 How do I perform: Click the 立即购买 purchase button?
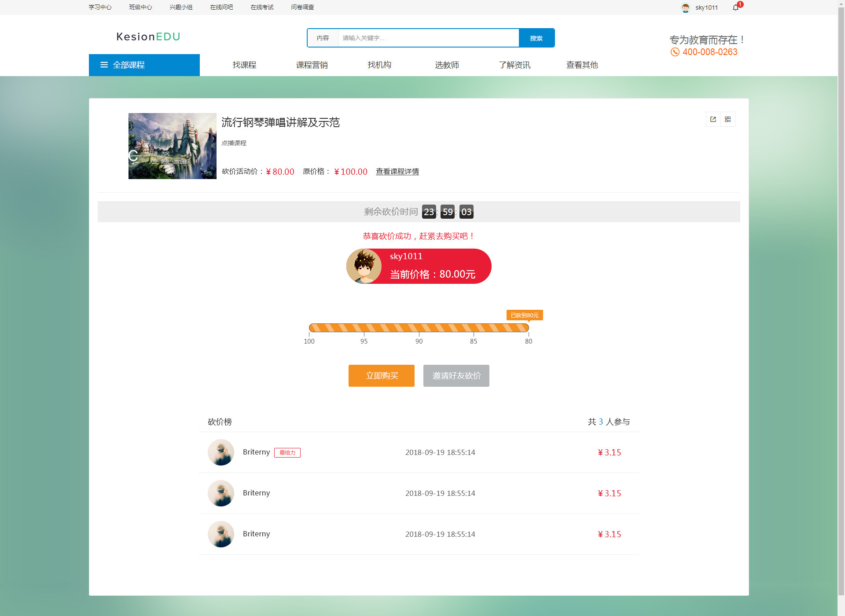pyautogui.click(x=381, y=375)
